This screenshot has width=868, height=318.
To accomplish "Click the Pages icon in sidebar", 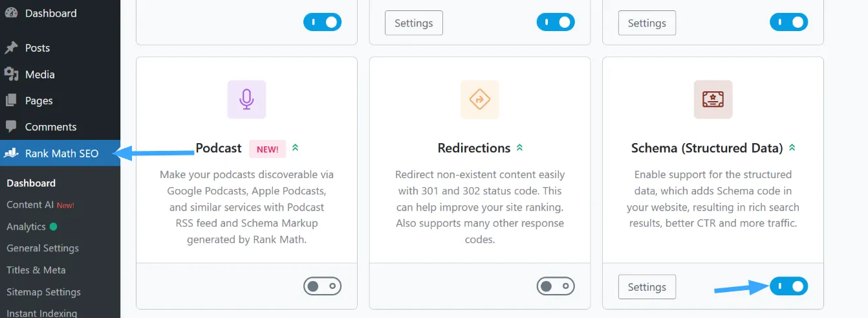I will 11,100.
